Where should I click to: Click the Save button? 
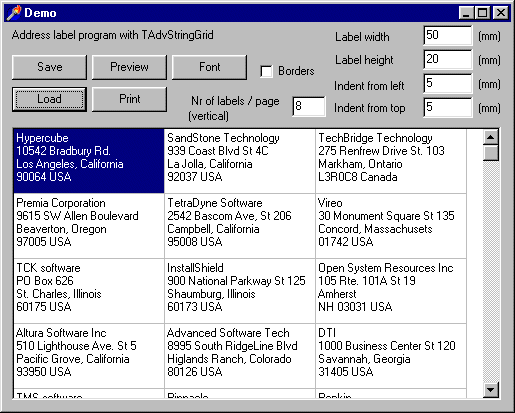[x=49, y=67]
